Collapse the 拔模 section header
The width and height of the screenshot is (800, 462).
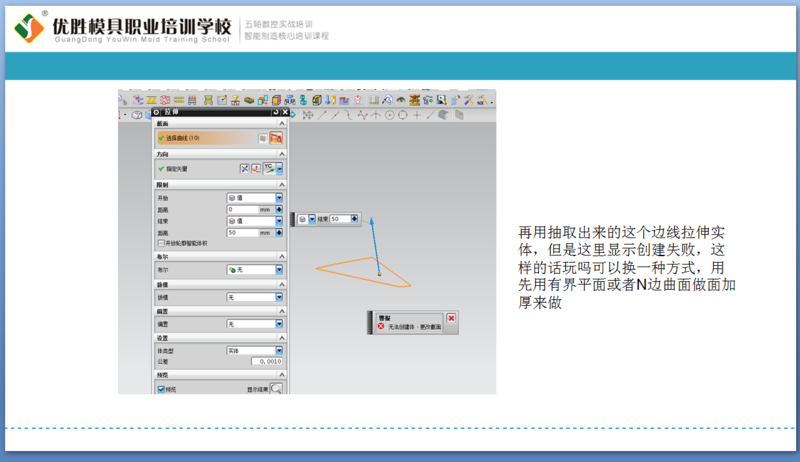coord(282,284)
